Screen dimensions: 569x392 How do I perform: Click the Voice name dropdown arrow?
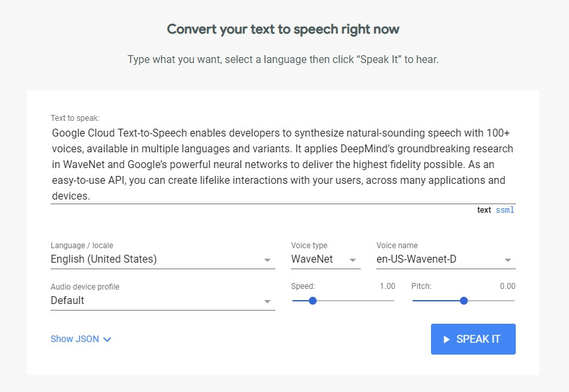click(x=508, y=260)
